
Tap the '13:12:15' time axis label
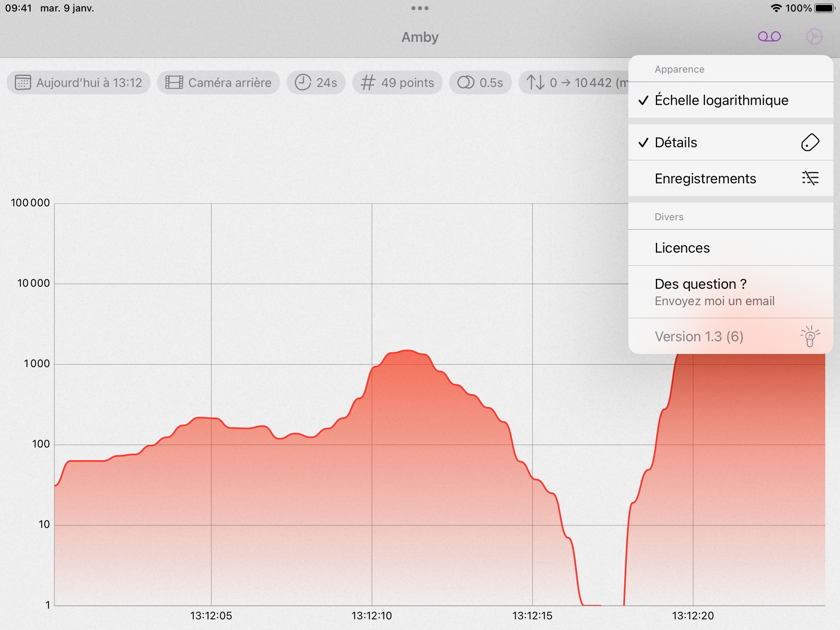tap(532, 616)
